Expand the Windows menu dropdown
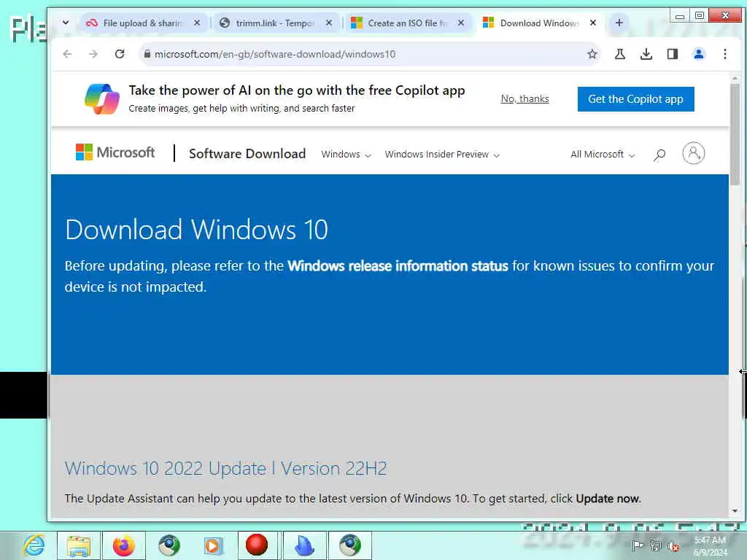 coord(346,155)
